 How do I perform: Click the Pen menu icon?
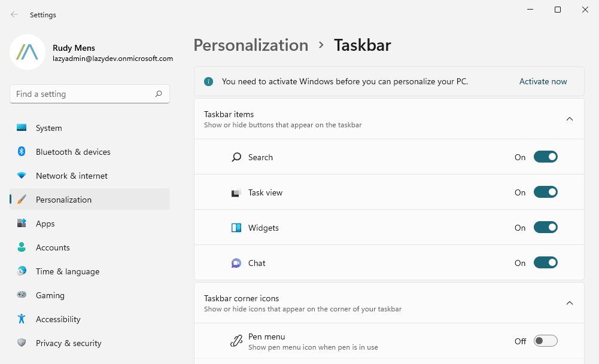(x=236, y=341)
